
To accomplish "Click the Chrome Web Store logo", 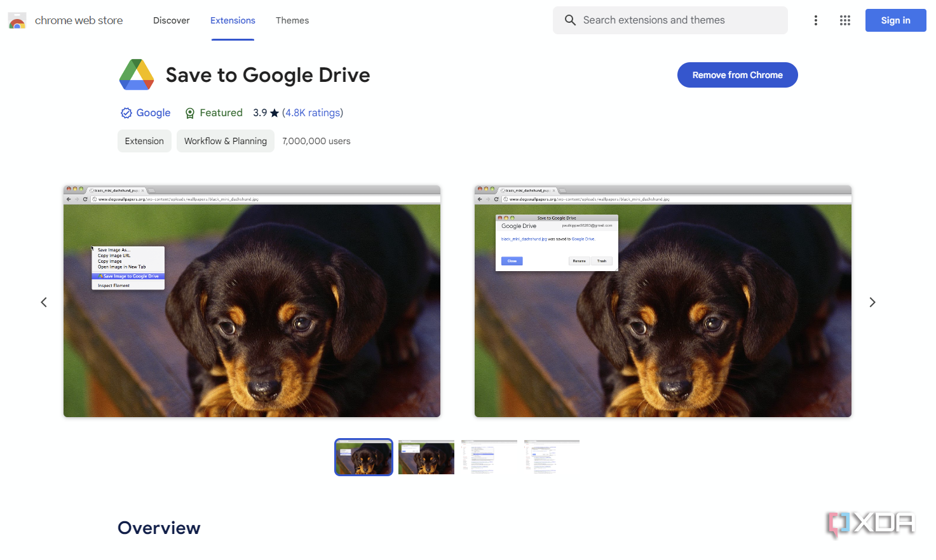I will [17, 20].
